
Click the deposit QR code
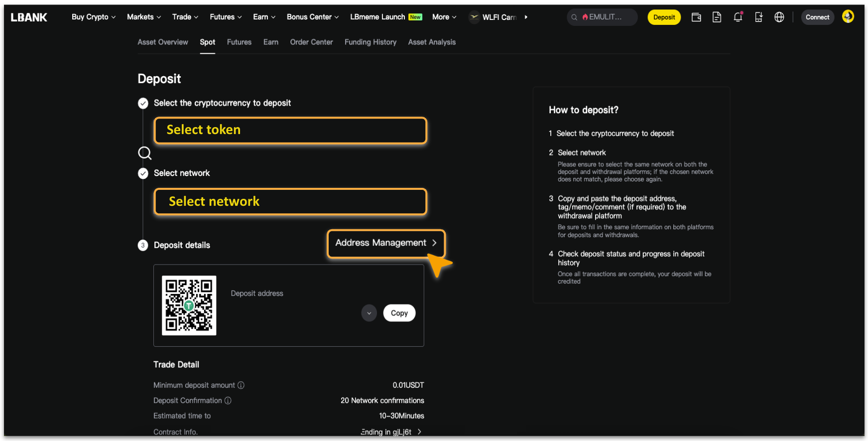coord(189,305)
